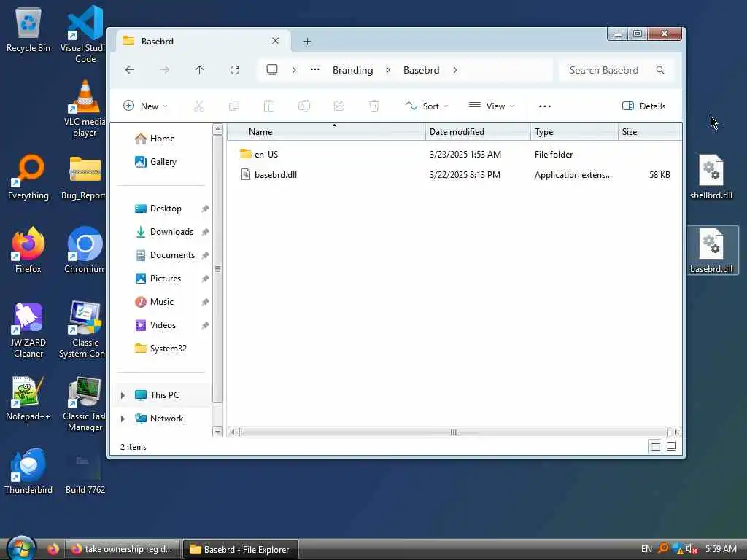Open Downloads in navigation pane
747x560 pixels.
coord(171,232)
